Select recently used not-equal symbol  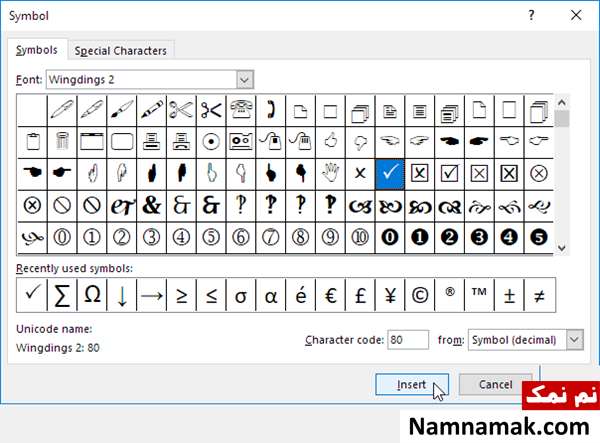click(539, 295)
